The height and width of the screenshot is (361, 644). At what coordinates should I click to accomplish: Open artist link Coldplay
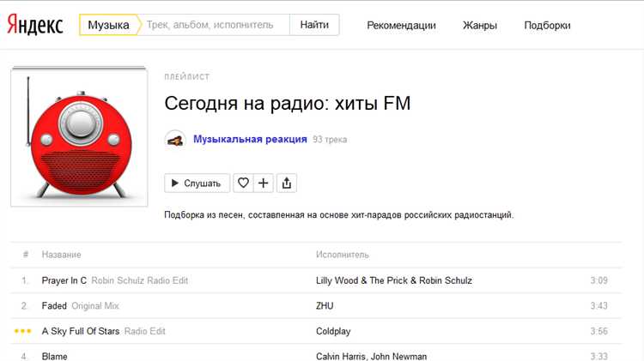(x=333, y=331)
